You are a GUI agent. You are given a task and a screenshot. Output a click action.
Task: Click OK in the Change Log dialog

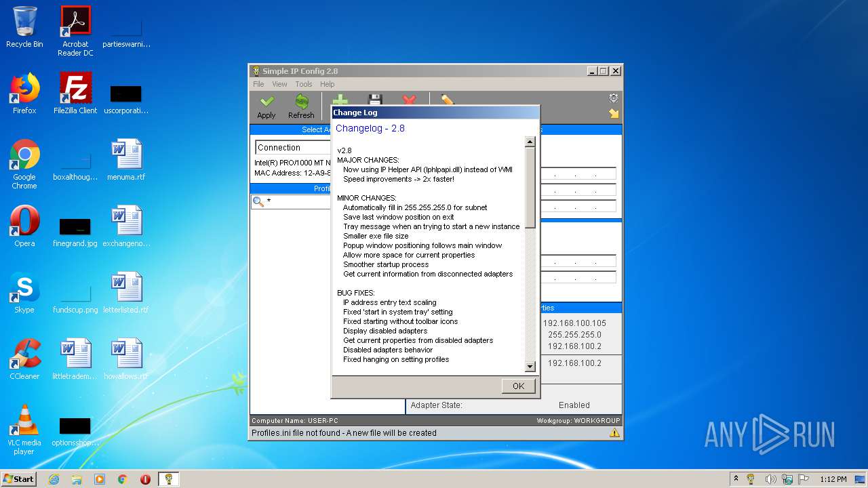pyautogui.click(x=519, y=386)
